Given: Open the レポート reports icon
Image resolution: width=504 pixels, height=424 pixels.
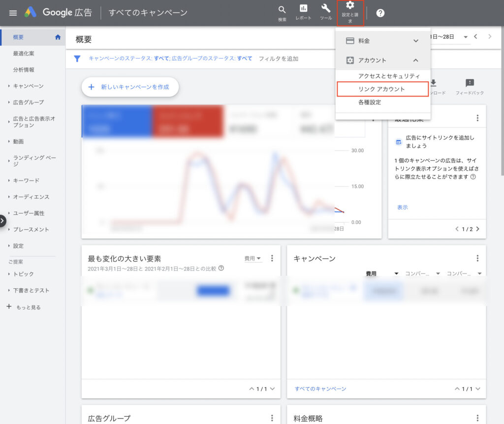Looking at the screenshot, I should coord(303,9).
